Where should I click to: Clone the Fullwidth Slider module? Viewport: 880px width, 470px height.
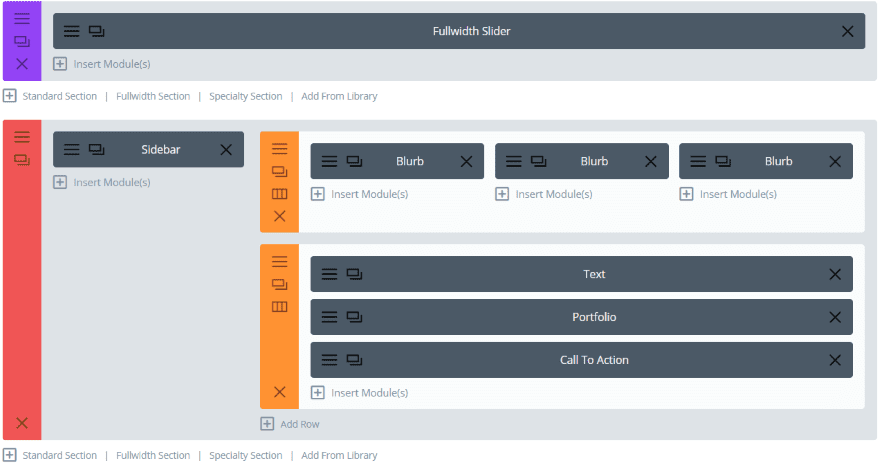point(96,31)
